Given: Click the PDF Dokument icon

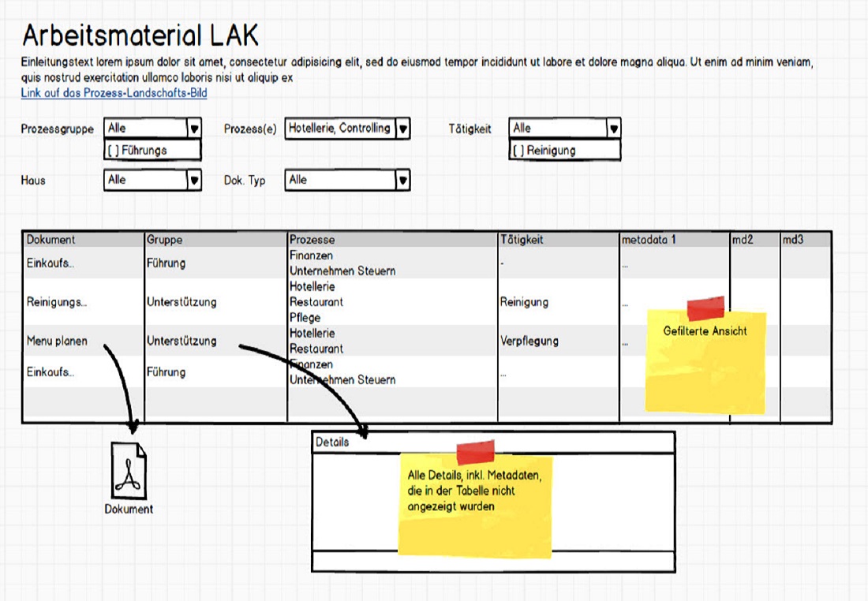Looking at the screenshot, I should 129,470.
